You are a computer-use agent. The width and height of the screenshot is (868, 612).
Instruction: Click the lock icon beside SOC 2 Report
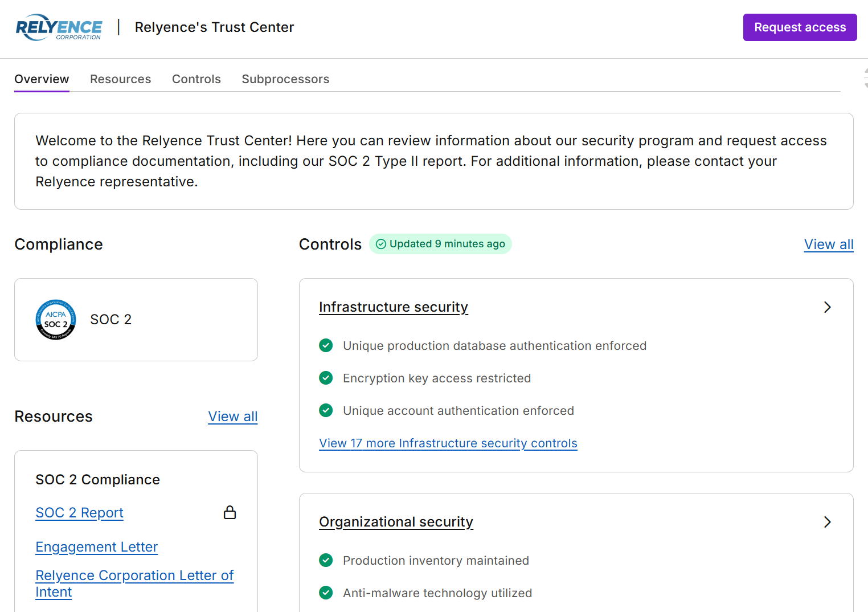pyautogui.click(x=230, y=512)
